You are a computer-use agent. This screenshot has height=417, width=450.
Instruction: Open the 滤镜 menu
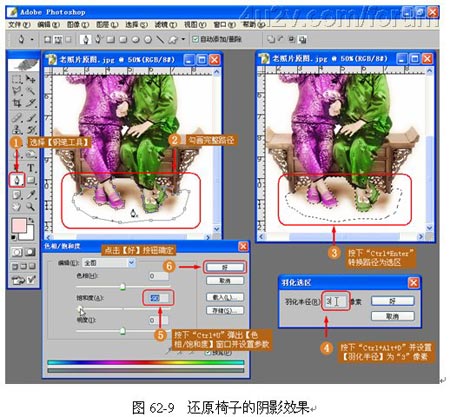pos(166,24)
